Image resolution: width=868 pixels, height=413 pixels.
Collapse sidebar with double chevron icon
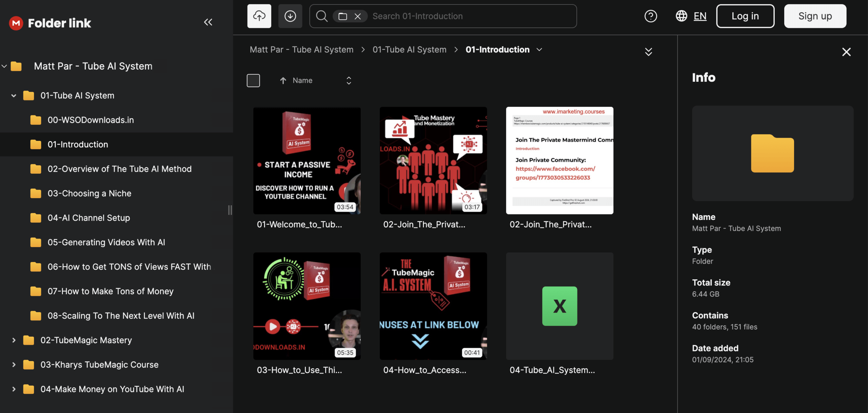[x=208, y=22]
